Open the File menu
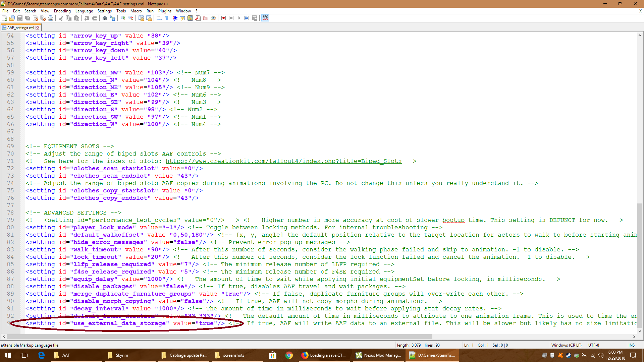 coord(5,11)
